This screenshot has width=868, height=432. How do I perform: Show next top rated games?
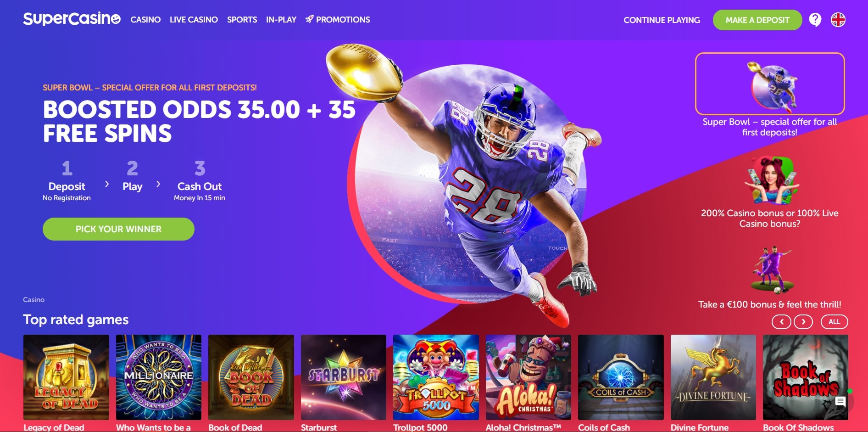coord(803,322)
